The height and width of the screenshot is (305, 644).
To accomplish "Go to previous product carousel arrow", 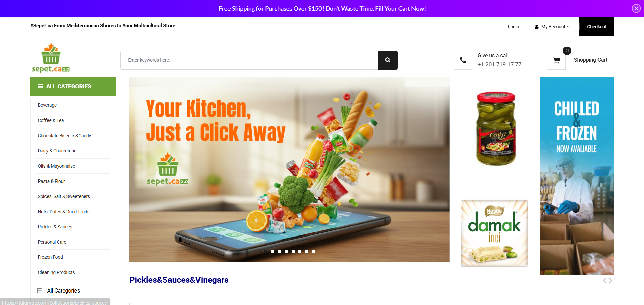I will (605, 281).
